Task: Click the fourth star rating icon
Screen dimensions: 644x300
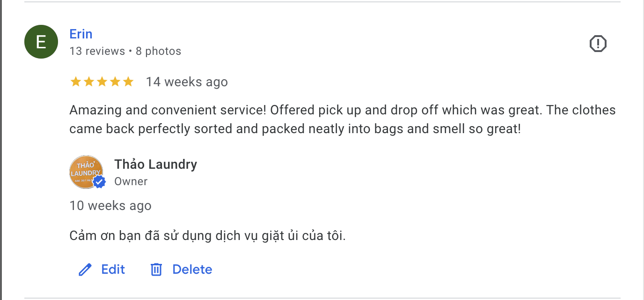Action: [115, 81]
